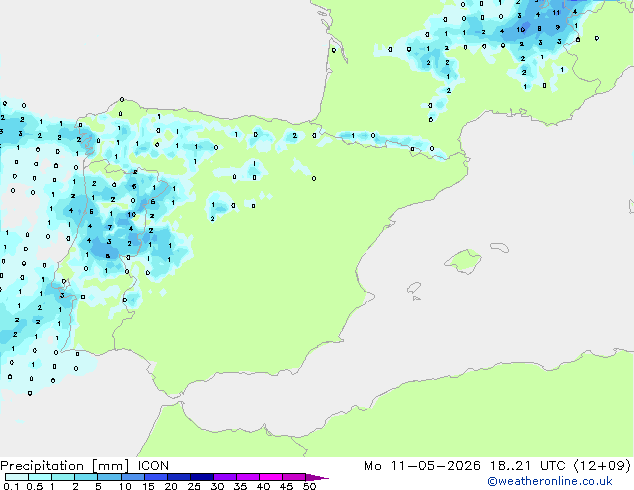Image resolution: width=634 pixels, height=490 pixels.
Task: Click the purple arrow above 50 mm
Action: point(317,477)
